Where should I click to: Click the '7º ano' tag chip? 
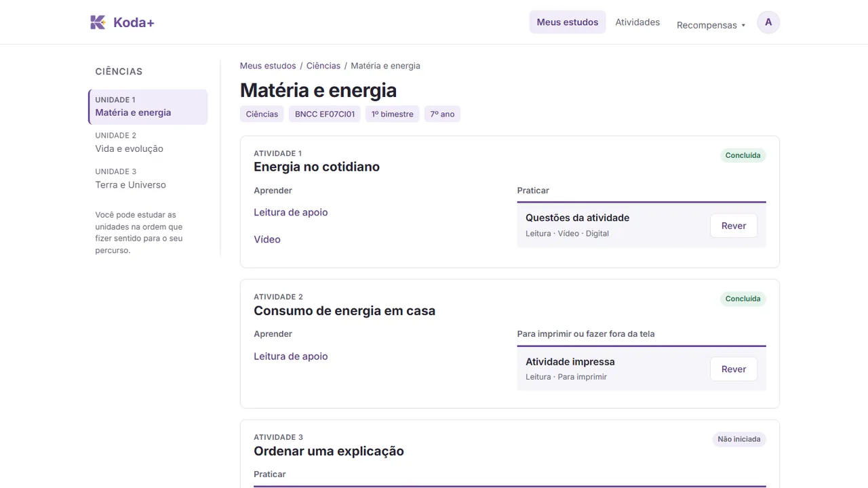click(442, 114)
